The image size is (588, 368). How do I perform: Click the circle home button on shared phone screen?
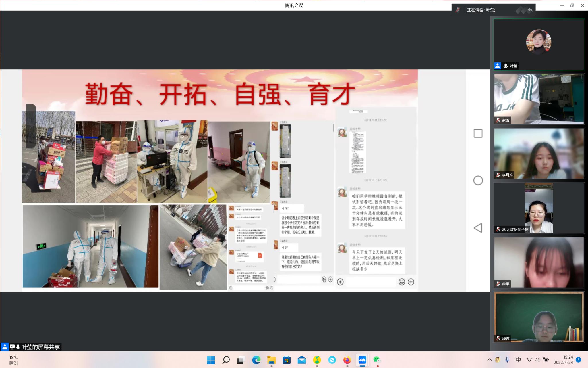point(478,181)
